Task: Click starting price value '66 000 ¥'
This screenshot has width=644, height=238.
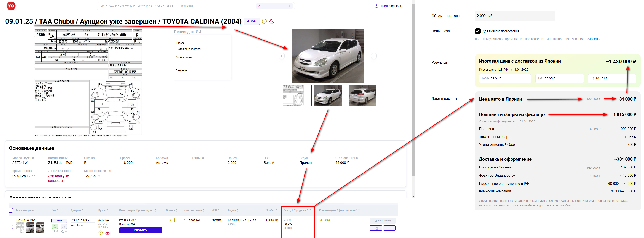Action: point(342,163)
